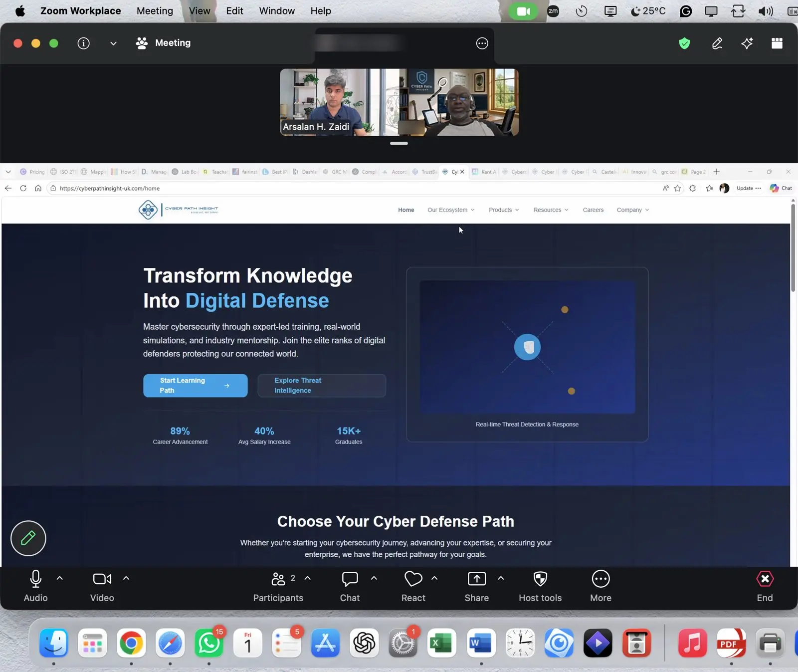798x672 pixels.
Task: Expand Products nav menu
Action: click(504, 210)
